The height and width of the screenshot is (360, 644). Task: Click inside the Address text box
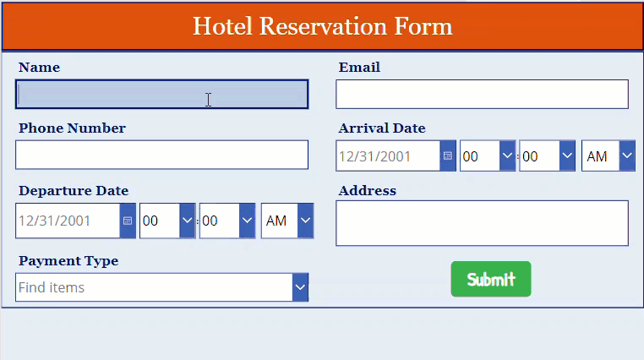[x=483, y=223]
